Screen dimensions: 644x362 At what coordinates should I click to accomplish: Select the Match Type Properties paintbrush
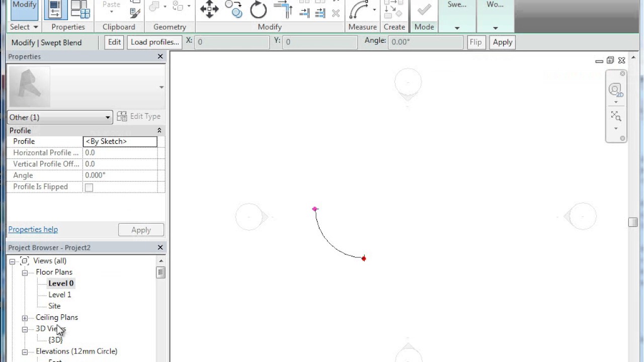[135, 13]
